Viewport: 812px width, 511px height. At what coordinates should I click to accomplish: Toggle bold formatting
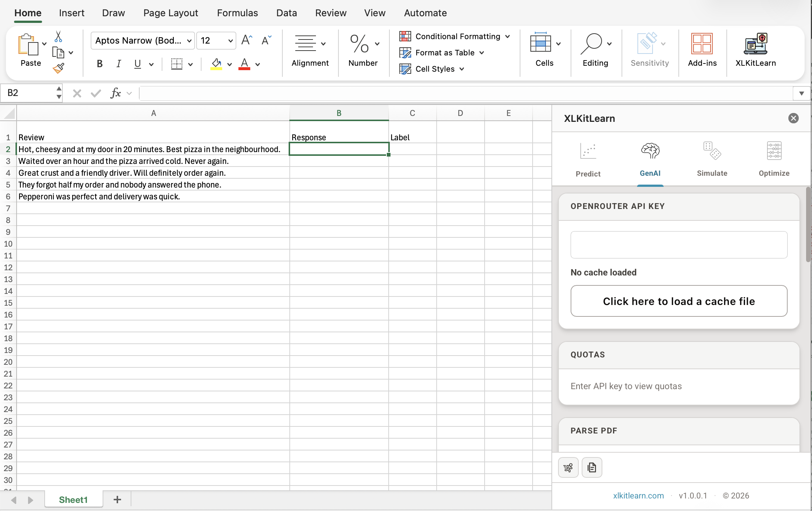pyautogui.click(x=99, y=64)
